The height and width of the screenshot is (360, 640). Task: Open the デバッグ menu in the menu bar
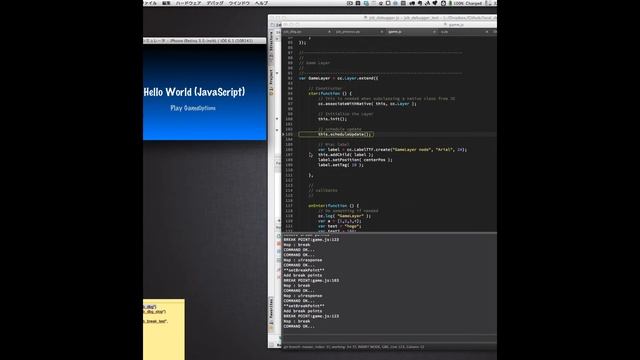(215, 3)
